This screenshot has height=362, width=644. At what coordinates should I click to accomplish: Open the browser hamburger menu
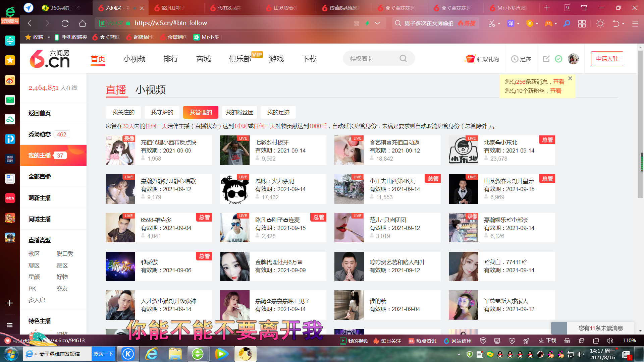click(635, 23)
